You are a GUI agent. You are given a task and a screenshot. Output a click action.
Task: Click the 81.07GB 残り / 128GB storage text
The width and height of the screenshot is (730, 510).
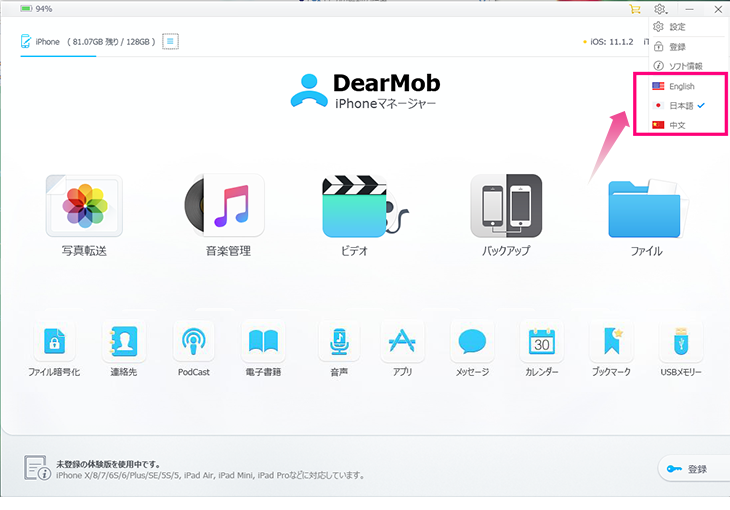tap(111, 42)
